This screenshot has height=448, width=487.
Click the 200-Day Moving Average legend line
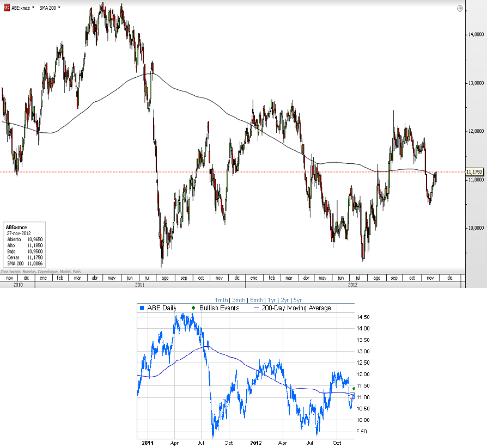[x=257, y=308]
